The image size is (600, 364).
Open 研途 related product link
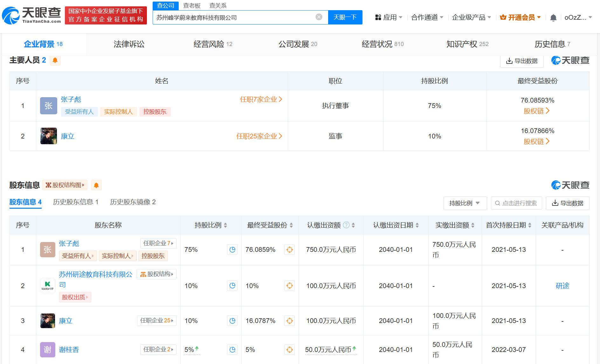[x=562, y=286]
